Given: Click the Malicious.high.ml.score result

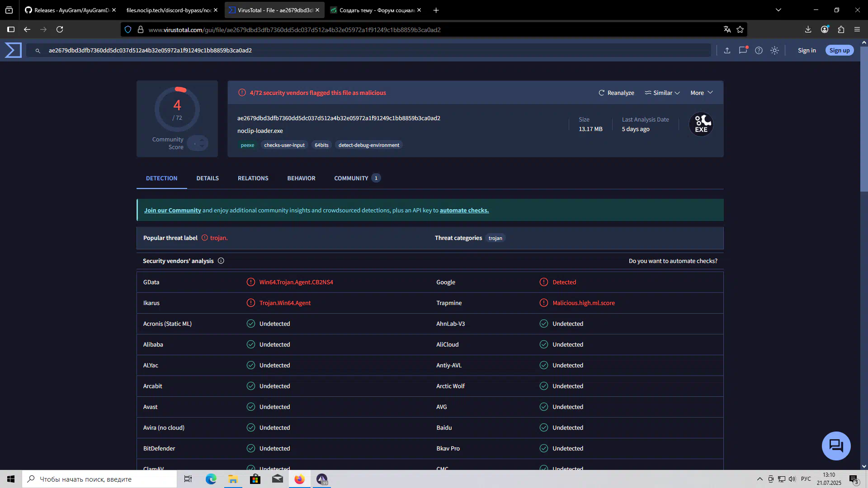Looking at the screenshot, I should click(x=584, y=303).
